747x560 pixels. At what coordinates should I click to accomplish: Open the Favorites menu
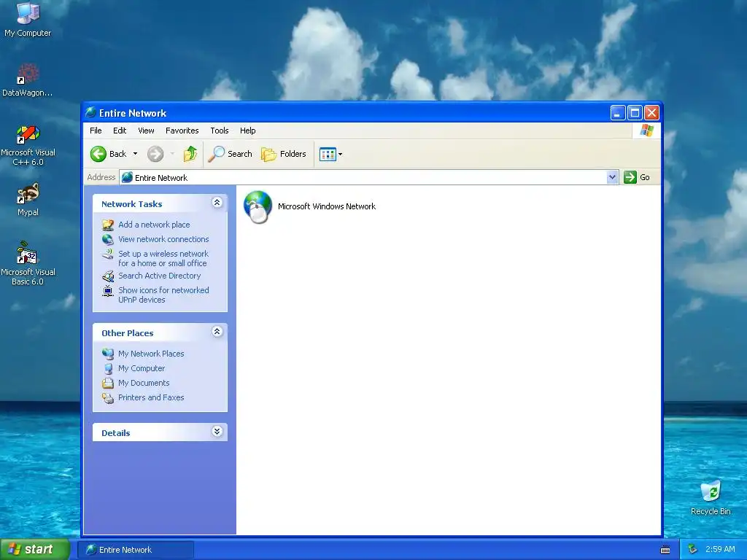point(182,131)
